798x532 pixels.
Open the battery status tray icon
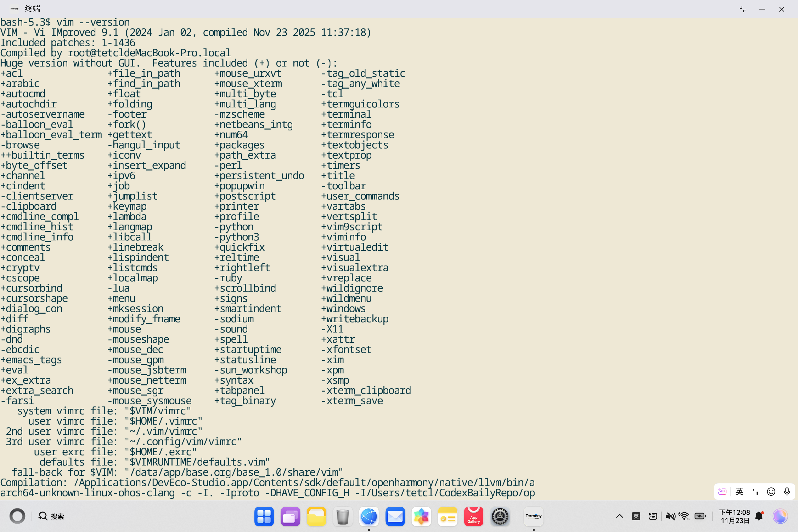(700, 516)
